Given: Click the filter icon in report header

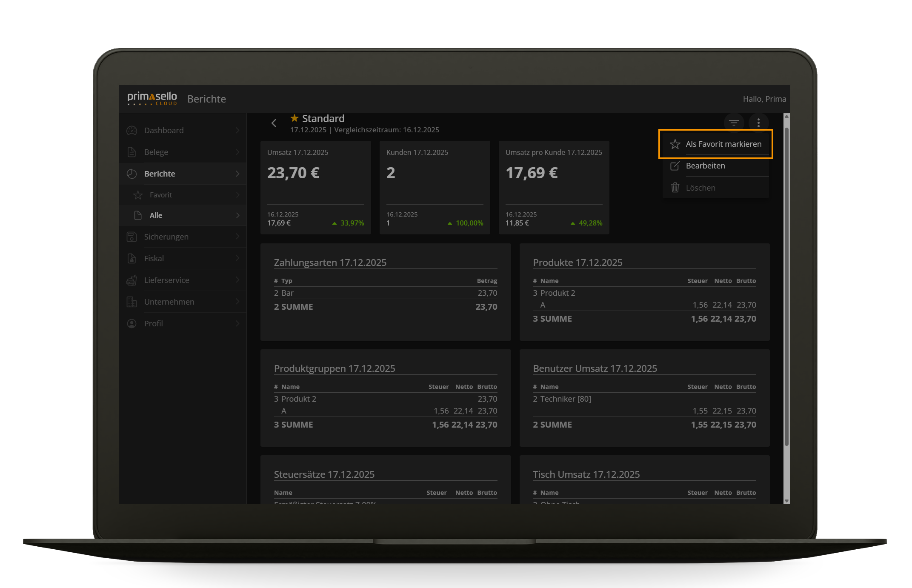Looking at the screenshot, I should [733, 123].
